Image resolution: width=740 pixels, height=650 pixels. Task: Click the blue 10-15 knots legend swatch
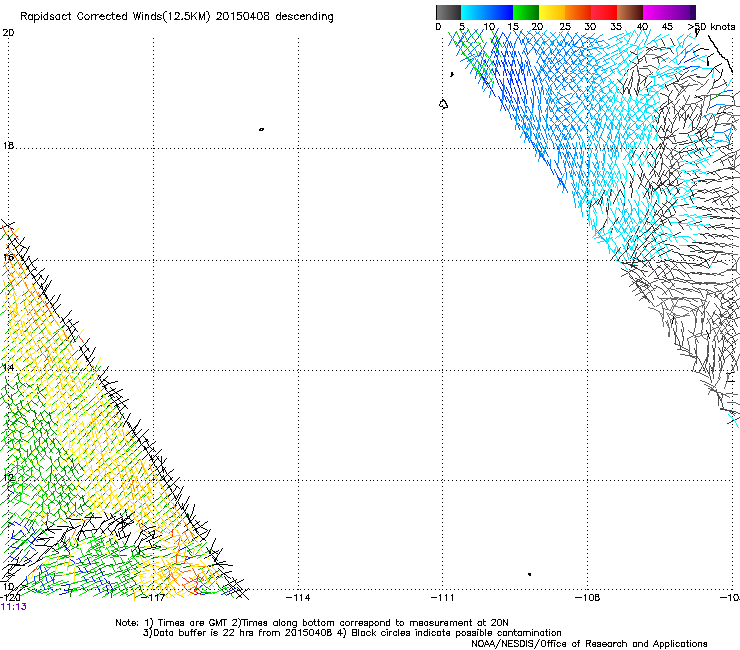coord(500,12)
